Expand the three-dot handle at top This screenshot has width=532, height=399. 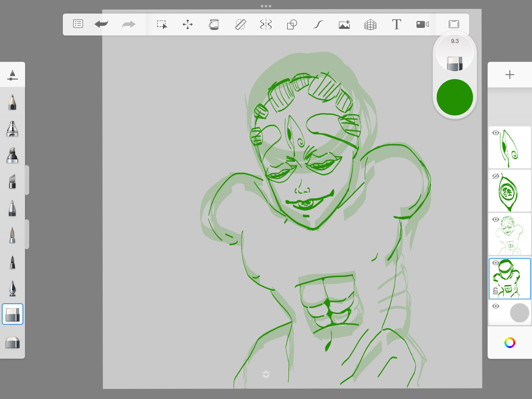coord(266,6)
